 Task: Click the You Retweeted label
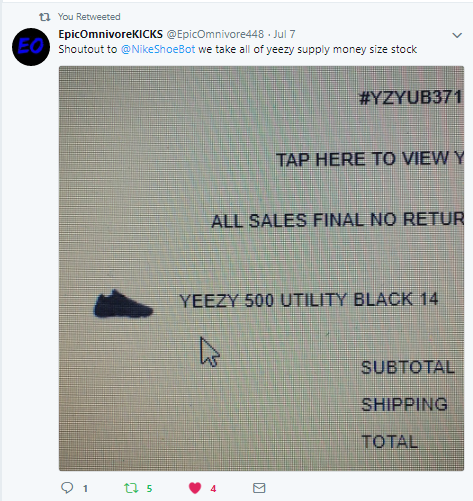[89, 17]
